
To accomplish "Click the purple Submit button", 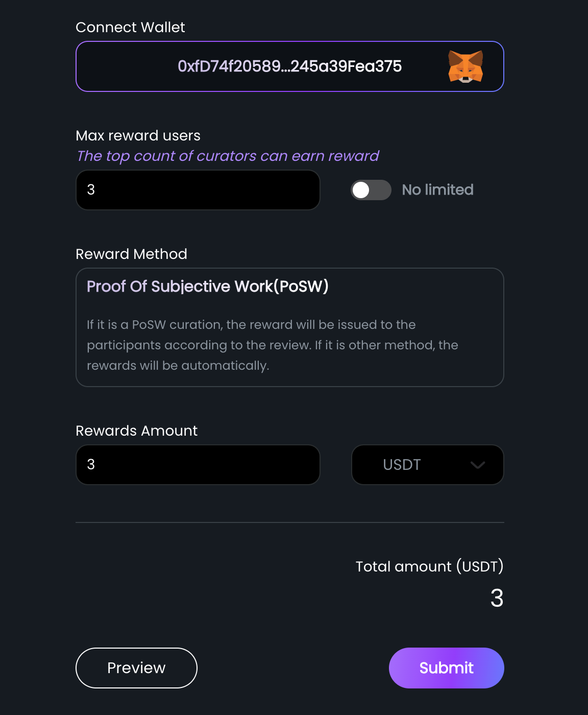I will pyautogui.click(x=447, y=668).
